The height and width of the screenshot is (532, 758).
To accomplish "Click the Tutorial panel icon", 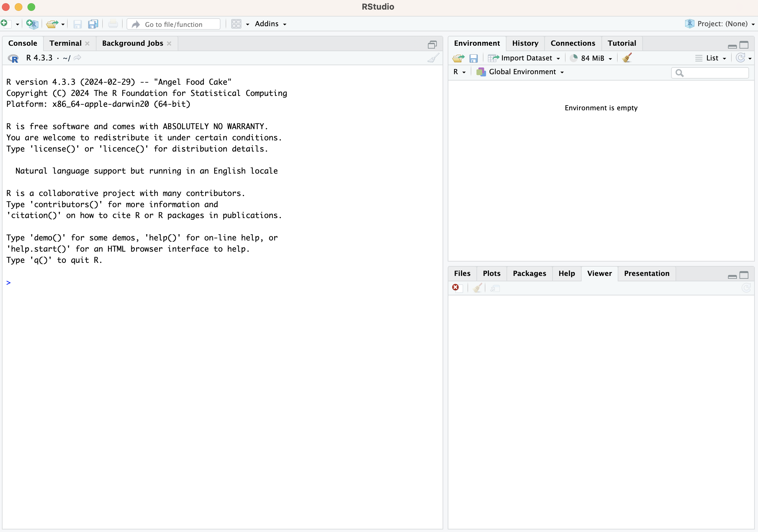I will click(622, 43).
